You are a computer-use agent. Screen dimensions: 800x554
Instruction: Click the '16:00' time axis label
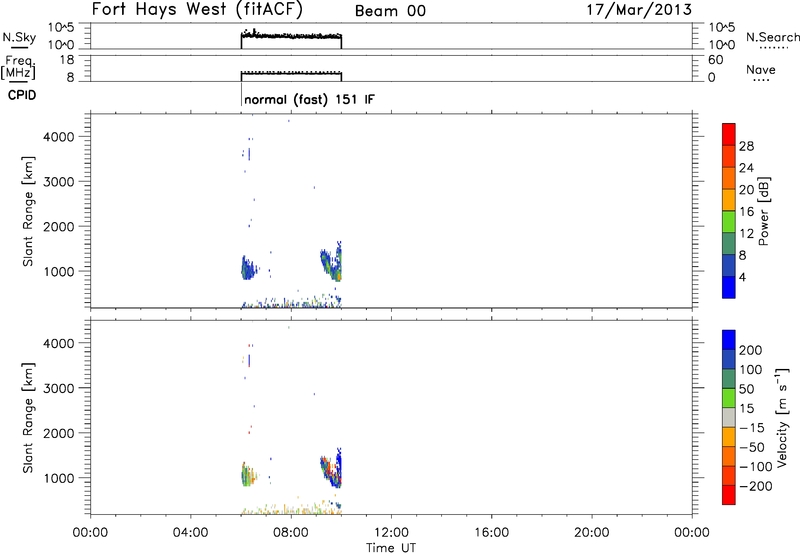[x=491, y=533]
